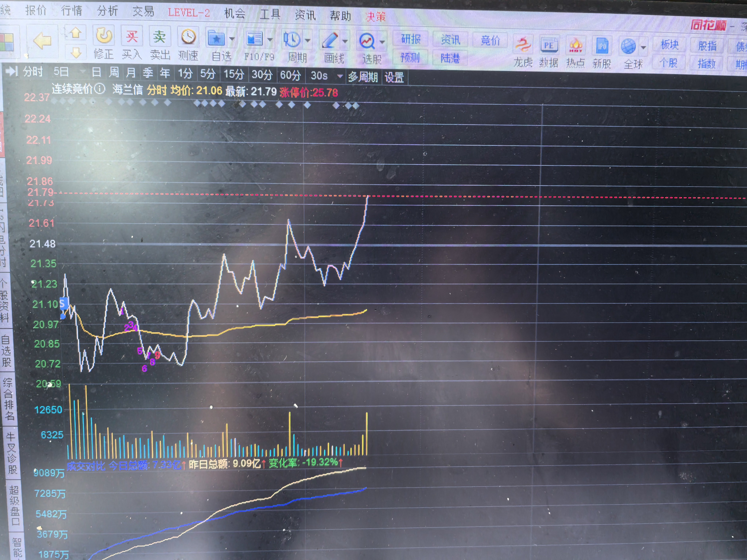Switch to the 5日 chart tab

[61, 72]
